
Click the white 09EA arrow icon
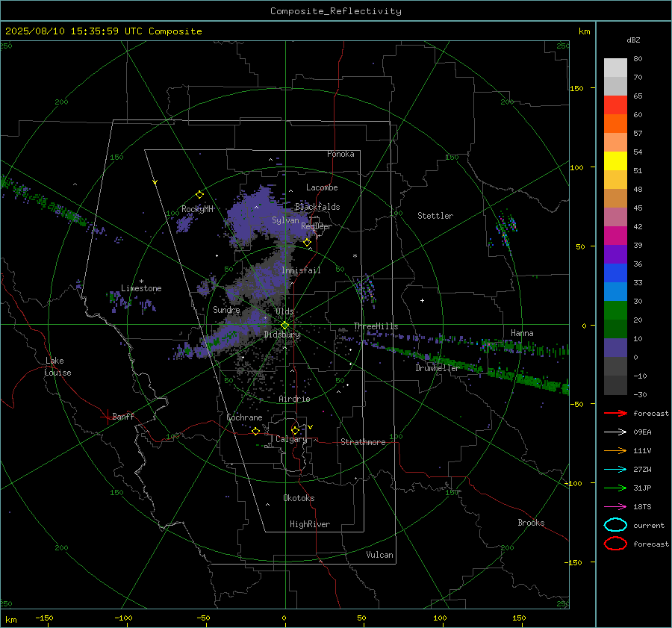[x=615, y=432]
